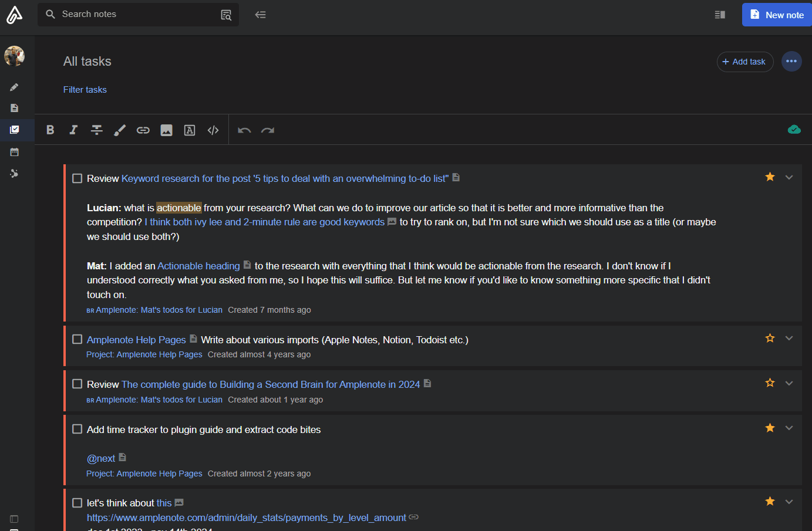The image size is (812, 531).
Task: Click the external link icon after payments URL
Action: tap(413, 517)
